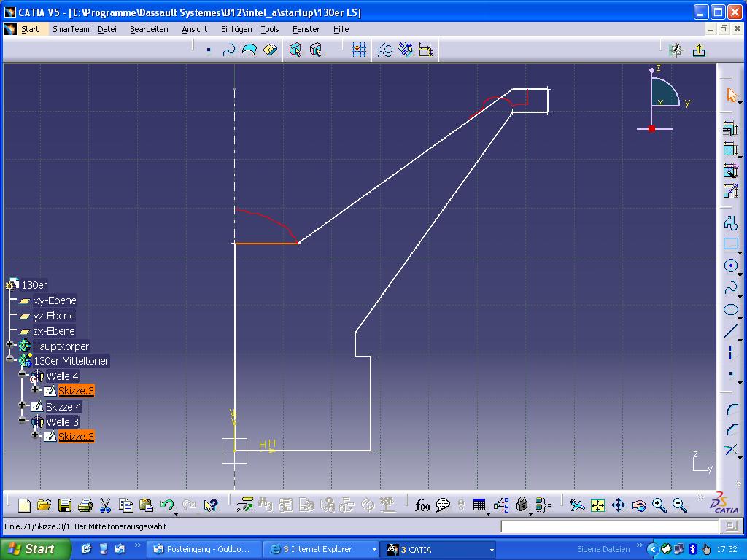Click the Sketch Analysis icon near Exit
The width and height of the screenshot is (747, 560).
tap(676, 50)
